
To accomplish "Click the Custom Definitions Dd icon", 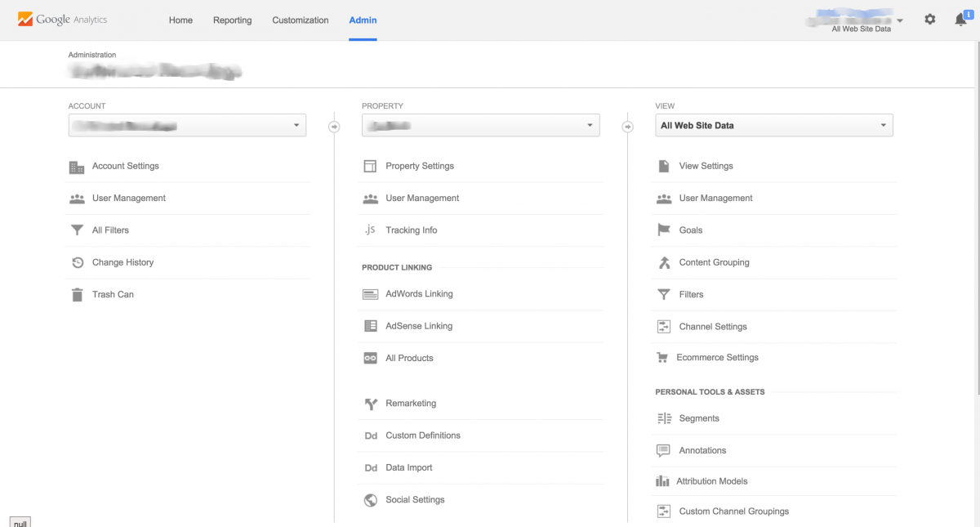I will click(371, 436).
